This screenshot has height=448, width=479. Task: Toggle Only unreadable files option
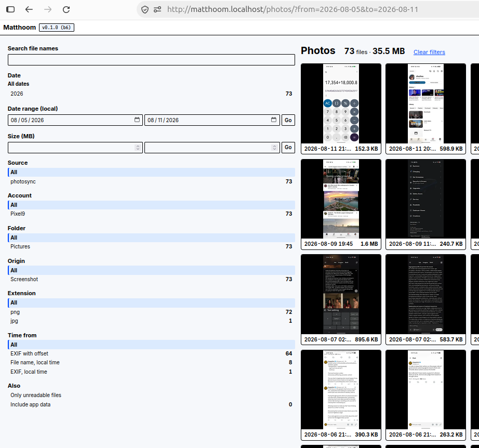tap(151, 395)
